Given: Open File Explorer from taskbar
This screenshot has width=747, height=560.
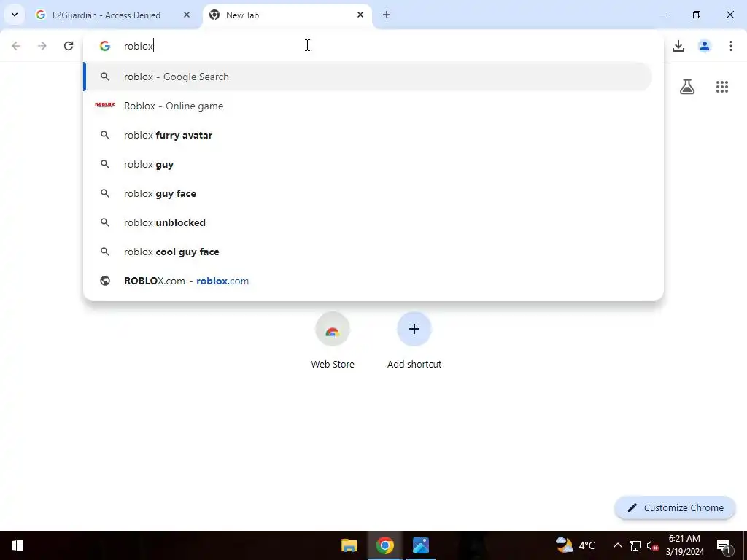Looking at the screenshot, I should point(349,545).
